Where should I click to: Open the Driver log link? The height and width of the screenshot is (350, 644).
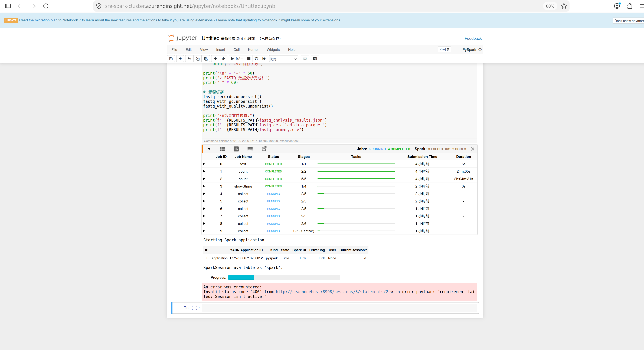pos(322,258)
